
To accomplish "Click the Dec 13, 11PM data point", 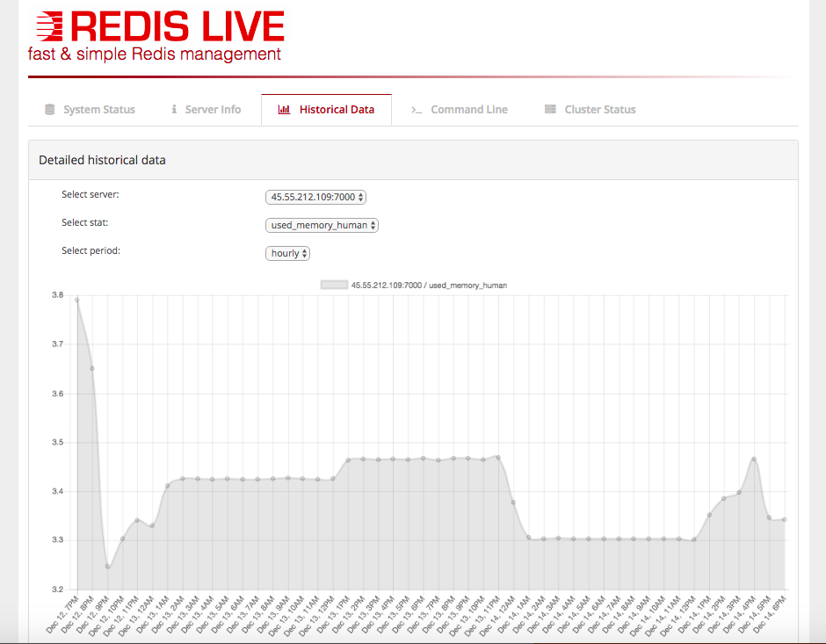I will (498, 458).
